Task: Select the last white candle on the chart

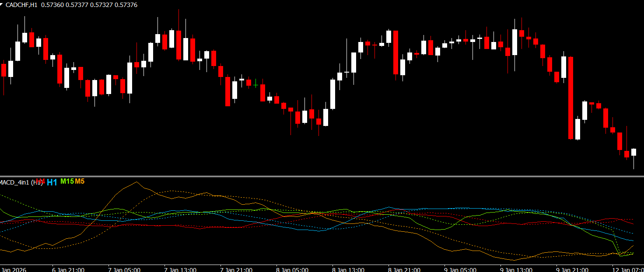Action: coord(633,152)
